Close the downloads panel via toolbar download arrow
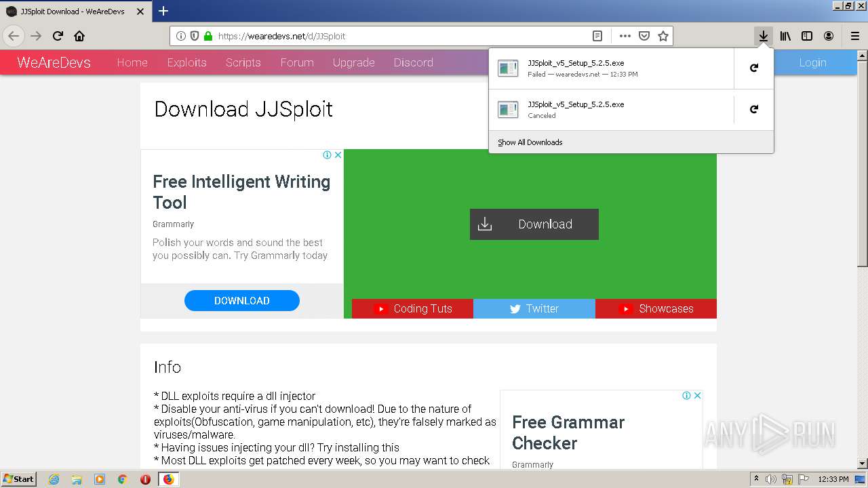The width and height of the screenshot is (868, 488). (764, 36)
